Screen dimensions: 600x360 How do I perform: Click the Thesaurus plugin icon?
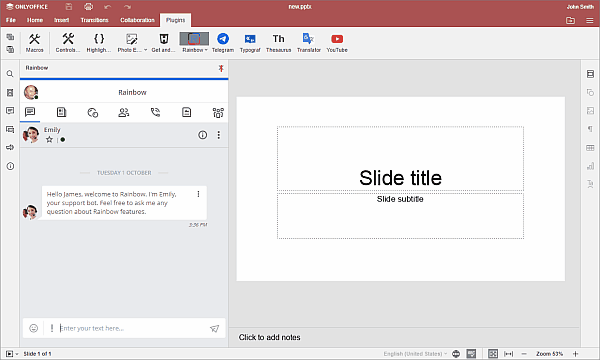pyautogui.click(x=278, y=42)
